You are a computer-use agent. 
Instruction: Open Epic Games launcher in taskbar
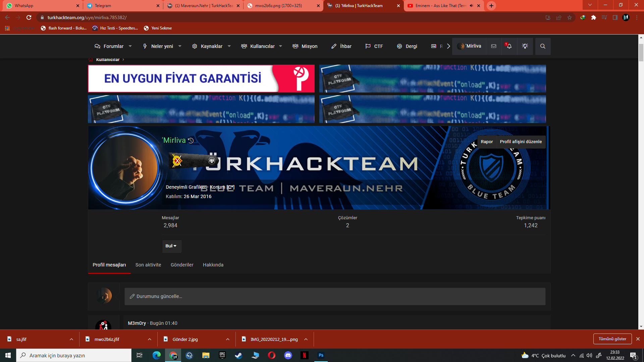tap(222, 355)
